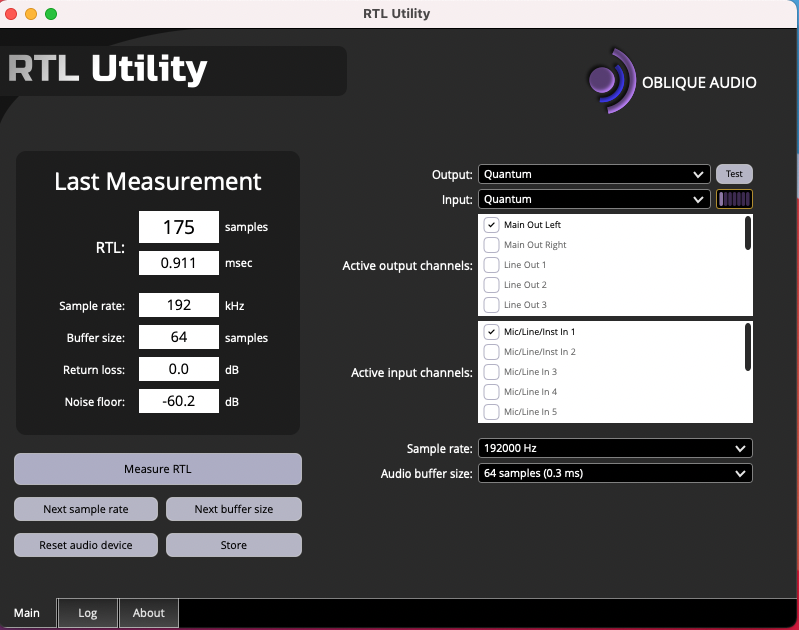Click the input channels list scrollbar
The height and width of the screenshot is (630, 799).
point(748,347)
